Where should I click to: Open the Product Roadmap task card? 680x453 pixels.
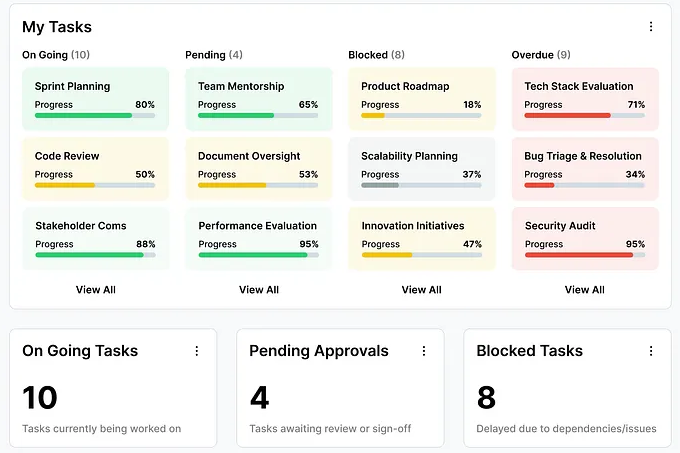[421, 98]
